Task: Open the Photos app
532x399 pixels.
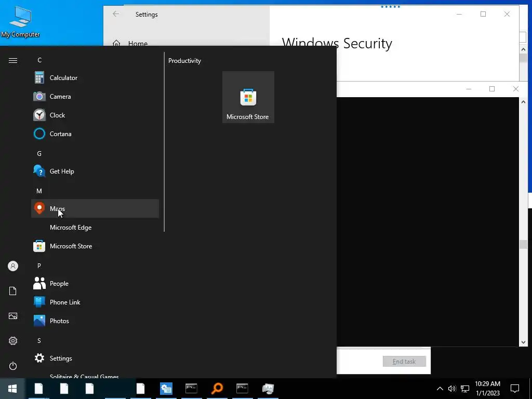Action: point(95,321)
